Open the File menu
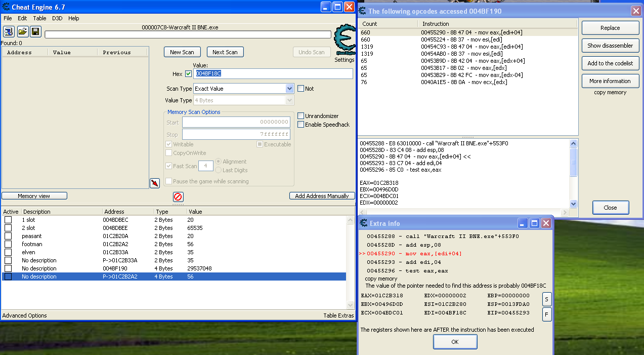 tap(8, 18)
